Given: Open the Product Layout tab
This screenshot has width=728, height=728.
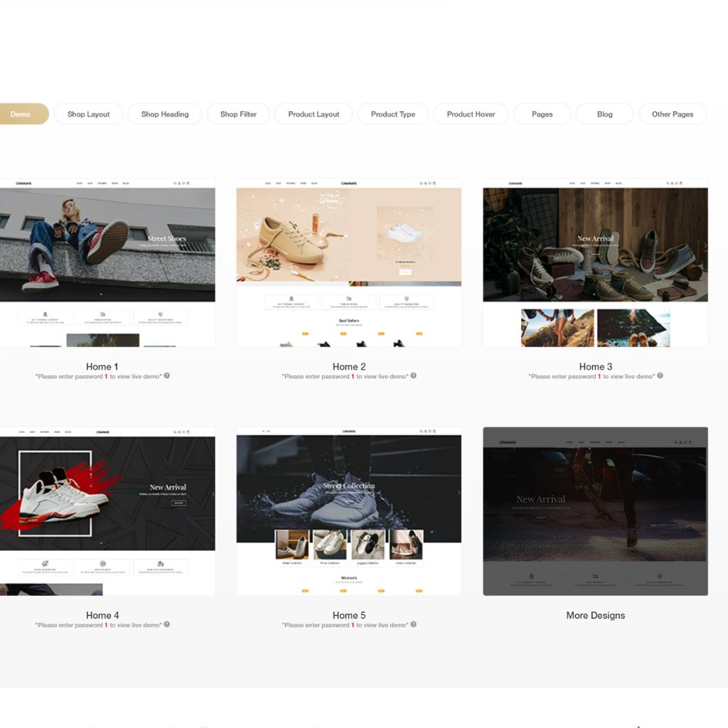Looking at the screenshot, I should [314, 114].
